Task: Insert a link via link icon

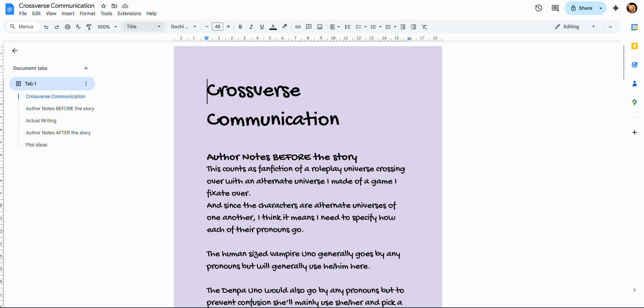Action: [x=298, y=27]
